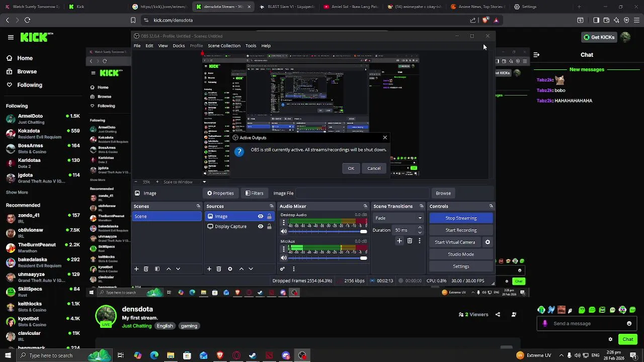Screen dimensions: 644x362
Task: Cancel the Active Outputs dialog
Action: (x=374, y=168)
